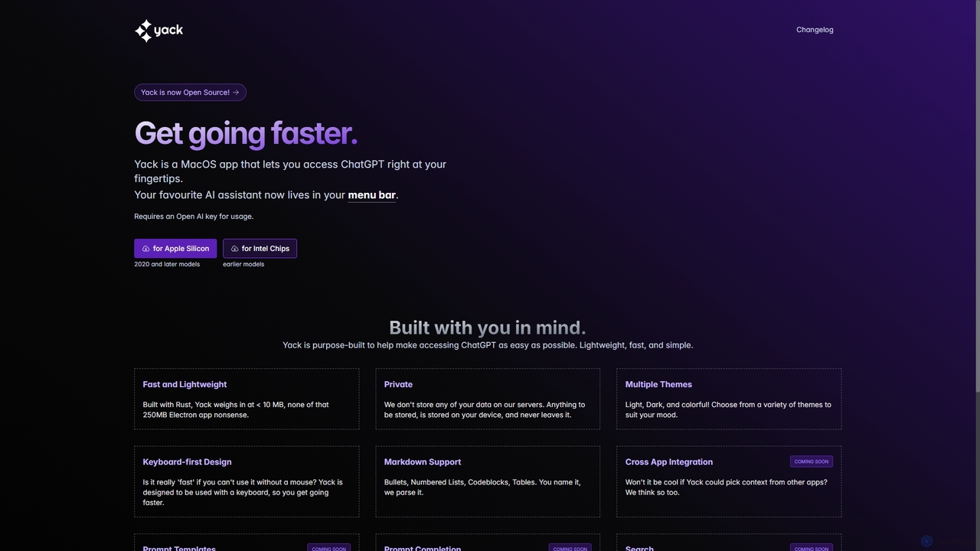Click Coming Soon badge on Cross App Integration
The width and height of the screenshot is (980, 551).
pos(812,461)
